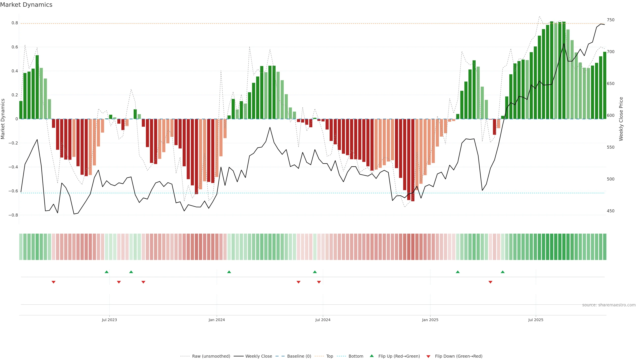Click the Market Dynamics chart title
644x362 pixels.
tap(26, 5)
